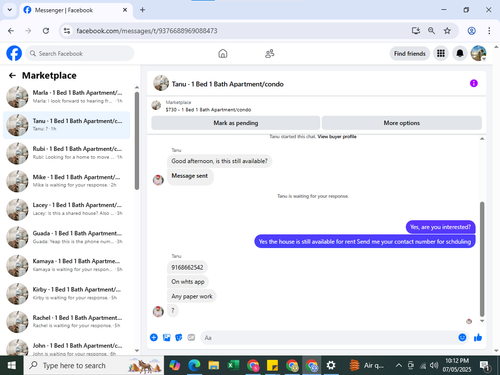This screenshot has width=500, height=375.
Task: Click the address bar URL
Action: 147,31
